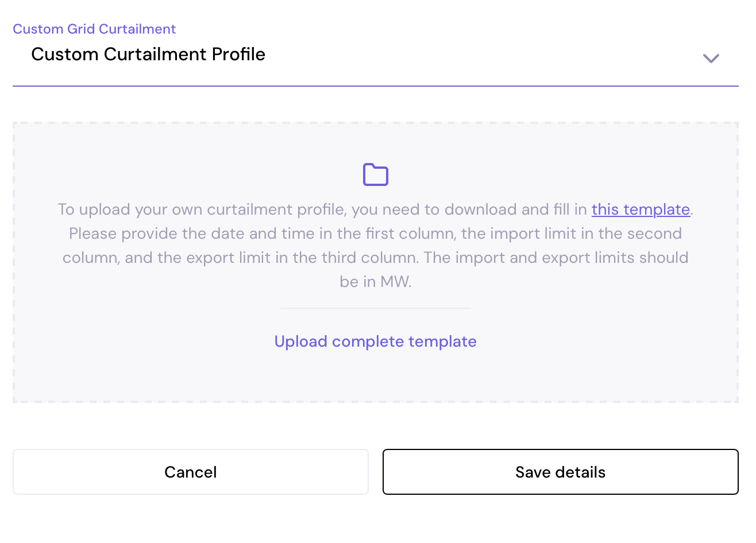Screen dimensions: 756x543
Task: Click Upload complete template
Action: (x=375, y=341)
